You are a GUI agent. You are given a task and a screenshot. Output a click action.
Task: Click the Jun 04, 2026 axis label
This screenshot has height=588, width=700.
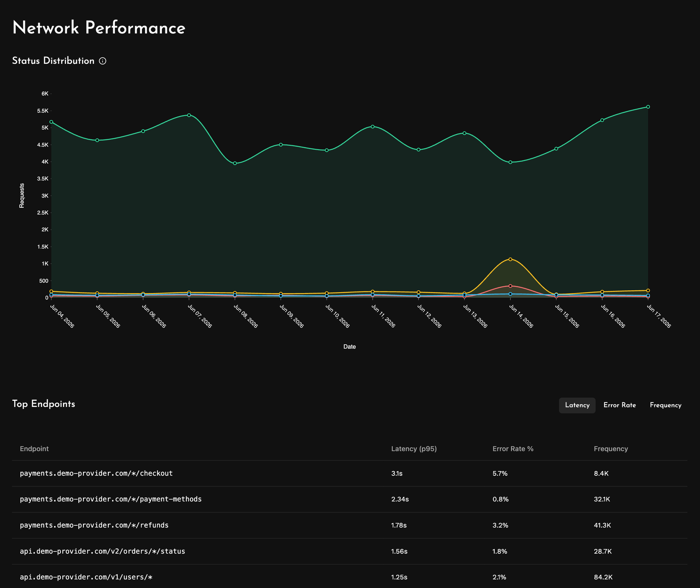point(62,316)
